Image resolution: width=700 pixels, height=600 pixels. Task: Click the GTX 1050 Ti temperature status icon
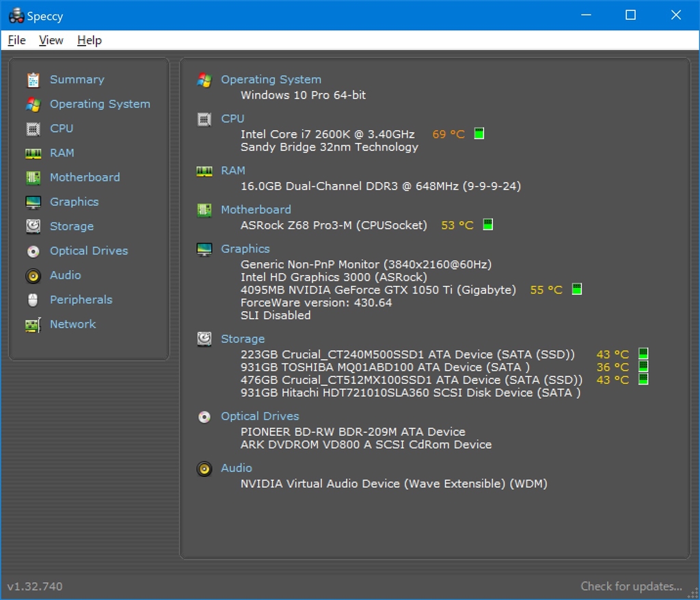coord(577,289)
